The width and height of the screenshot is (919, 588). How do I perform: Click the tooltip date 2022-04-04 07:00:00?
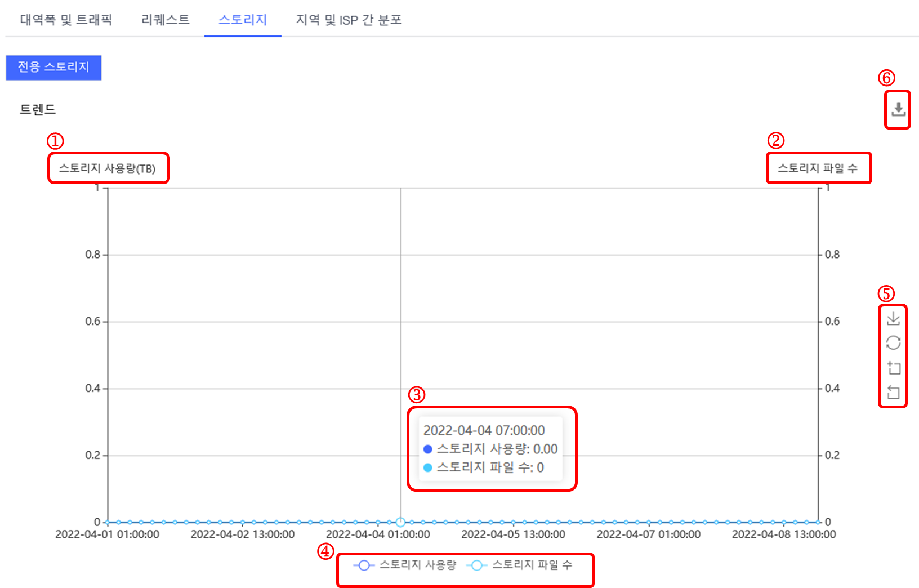(484, 430)
